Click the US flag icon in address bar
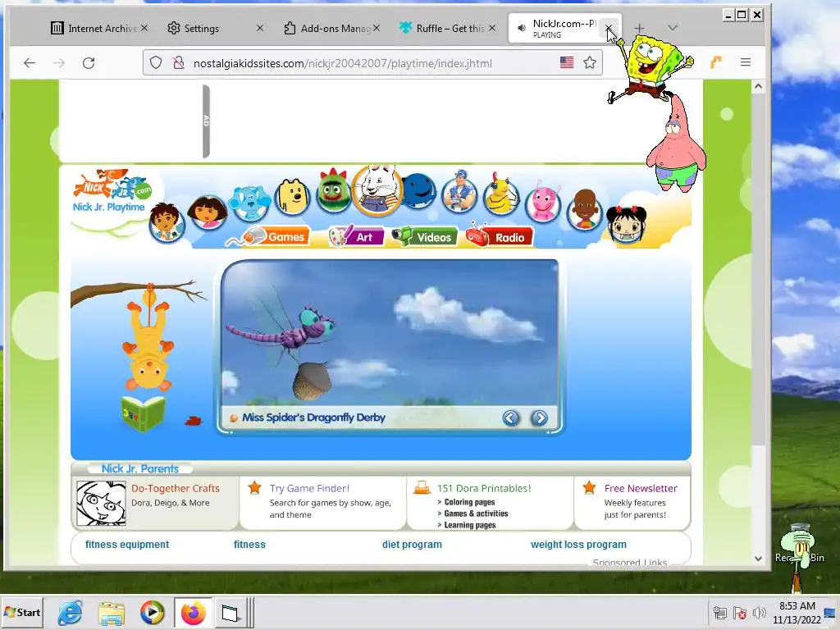Image resolution: width=840 pixels, height=630 pixels. (567, 62)
